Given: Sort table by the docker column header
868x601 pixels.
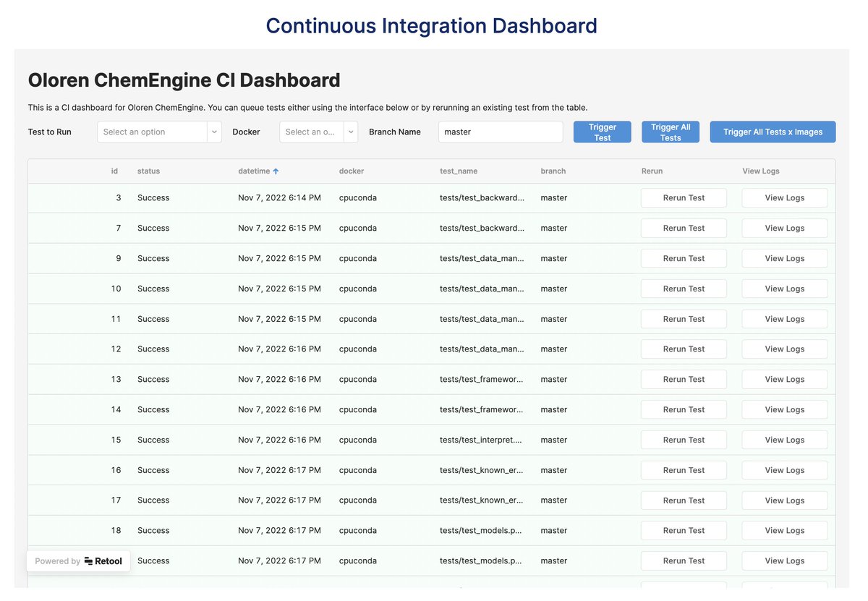Looking at the screenshot, I should [x=352, y=171].
